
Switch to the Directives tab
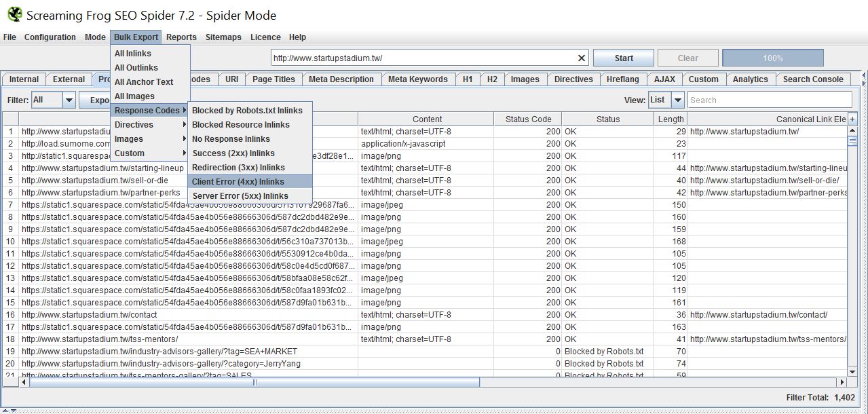[x=573, y=79]
